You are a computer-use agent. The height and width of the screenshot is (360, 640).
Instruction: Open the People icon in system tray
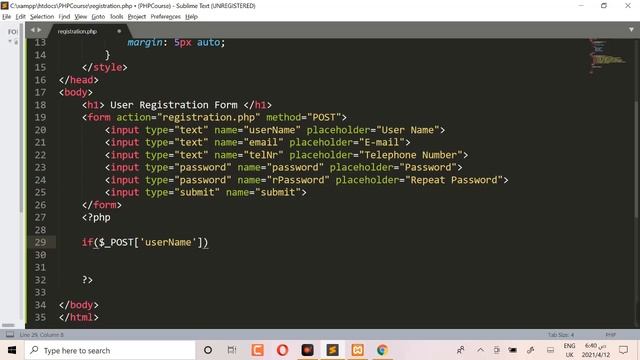[x=460, y=350]
